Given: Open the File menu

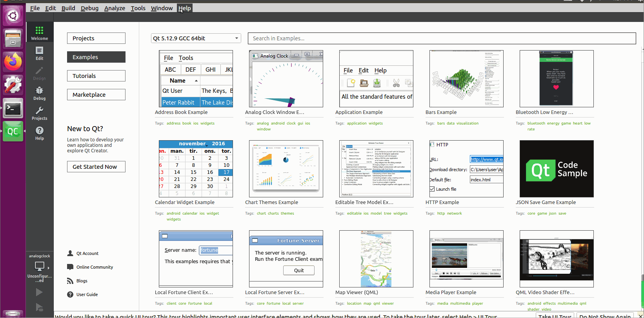Looking at the screenshot, I should pos(35,8).
